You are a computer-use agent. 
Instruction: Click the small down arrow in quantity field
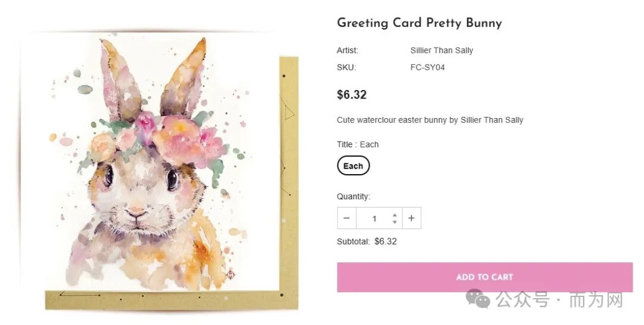[395, 222]
